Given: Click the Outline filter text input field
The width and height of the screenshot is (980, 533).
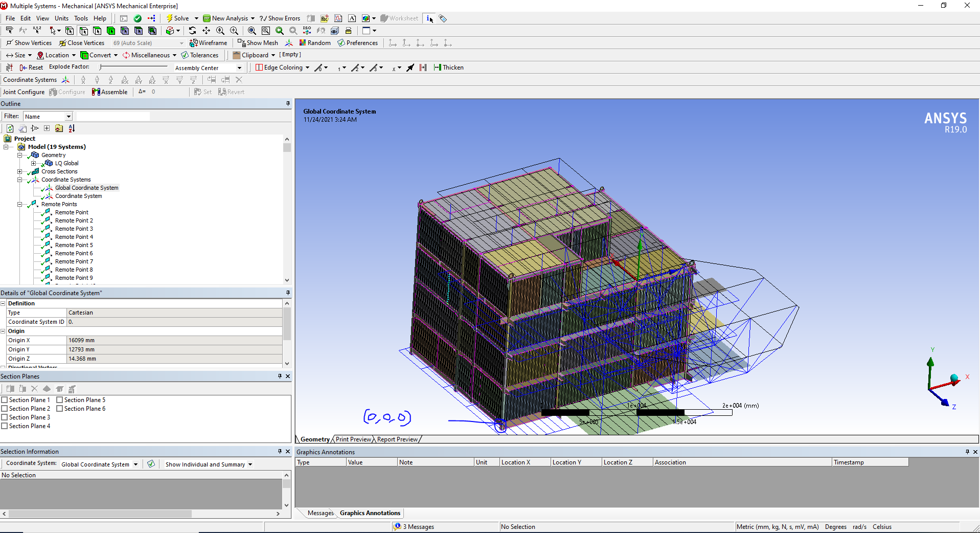Looking at the screenshot, I should tap(113, 117).
